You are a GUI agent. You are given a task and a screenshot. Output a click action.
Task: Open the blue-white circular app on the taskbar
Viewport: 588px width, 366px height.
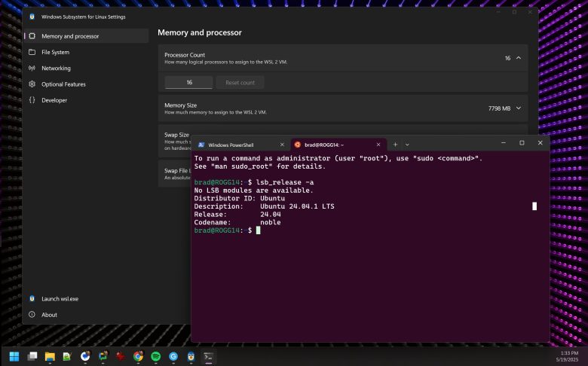[85, 356]
